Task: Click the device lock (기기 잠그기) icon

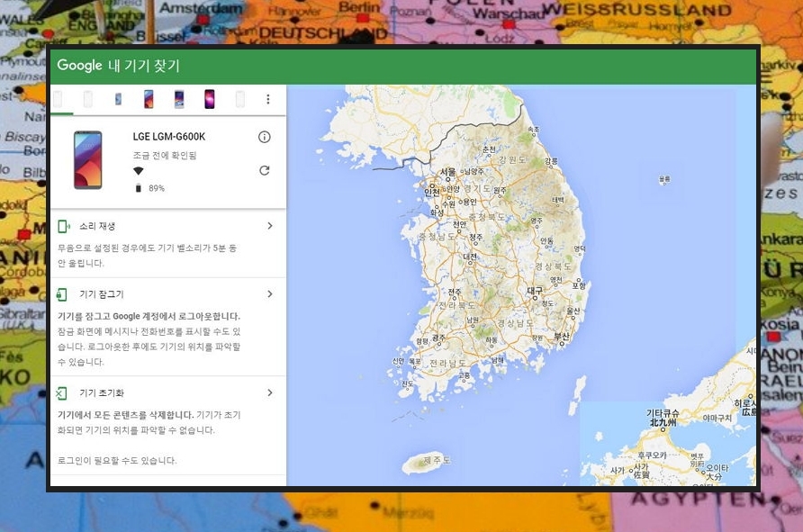Action: [62, 294]
